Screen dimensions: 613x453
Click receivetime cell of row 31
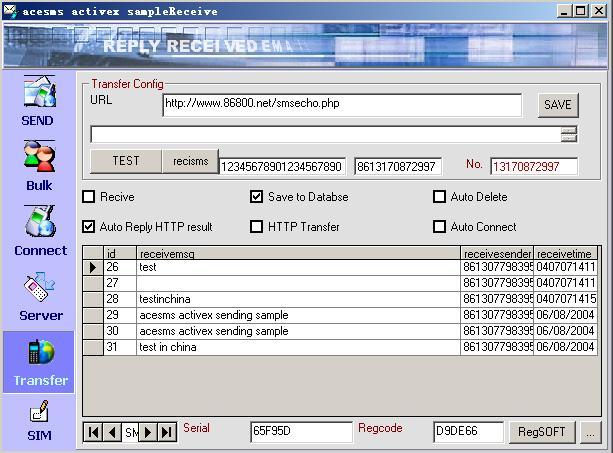coord(565,347)
